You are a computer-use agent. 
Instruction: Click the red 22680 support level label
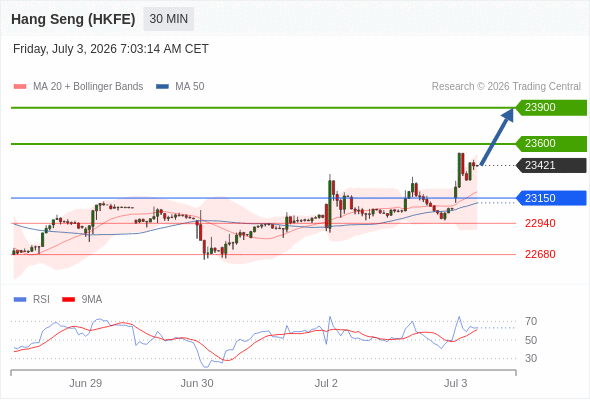[540, 254]
